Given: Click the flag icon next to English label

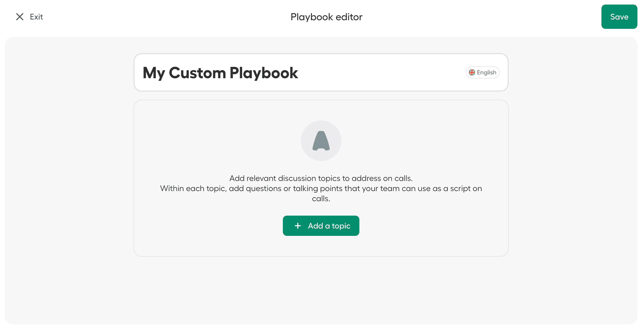Looking at the screenshot, I should coord(472,72).
